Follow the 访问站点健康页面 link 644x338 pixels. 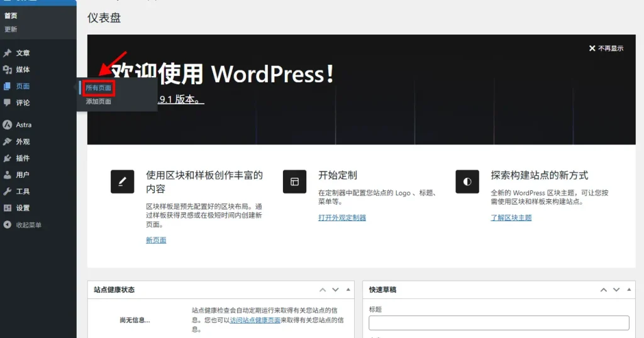tap(255, 320)
